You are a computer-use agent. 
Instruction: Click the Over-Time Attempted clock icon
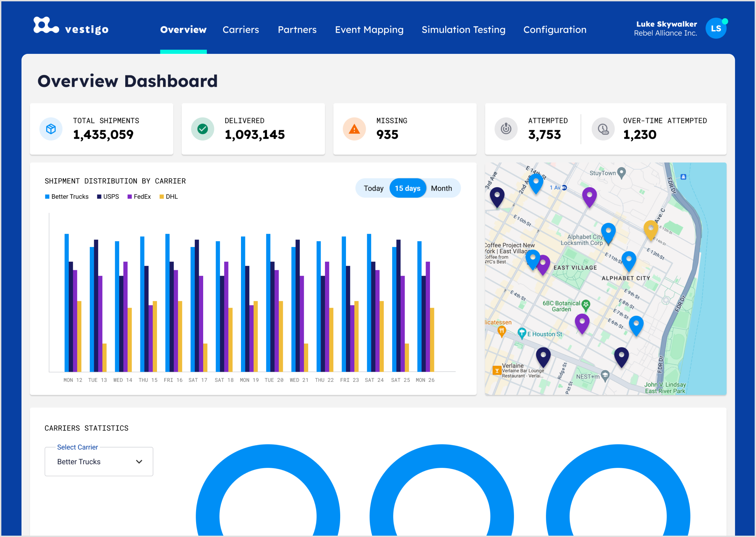point(603,129)
